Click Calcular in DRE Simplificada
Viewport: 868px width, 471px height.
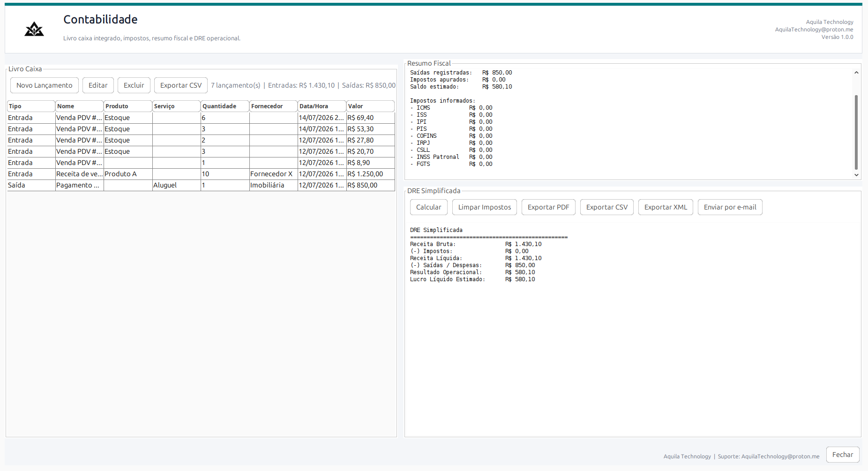pyautogui.click(x=429, y=207)
